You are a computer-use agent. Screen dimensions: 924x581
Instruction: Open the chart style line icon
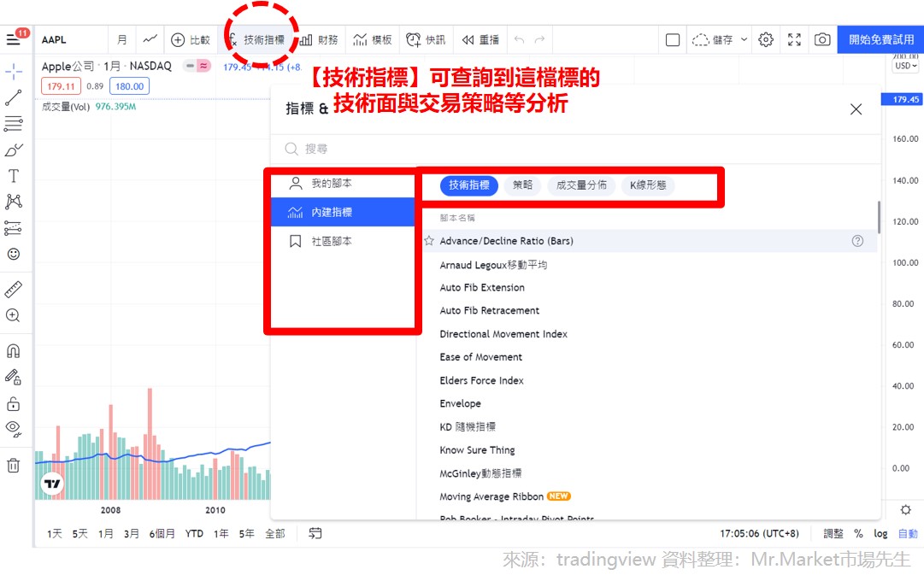[x=150, y=40]
